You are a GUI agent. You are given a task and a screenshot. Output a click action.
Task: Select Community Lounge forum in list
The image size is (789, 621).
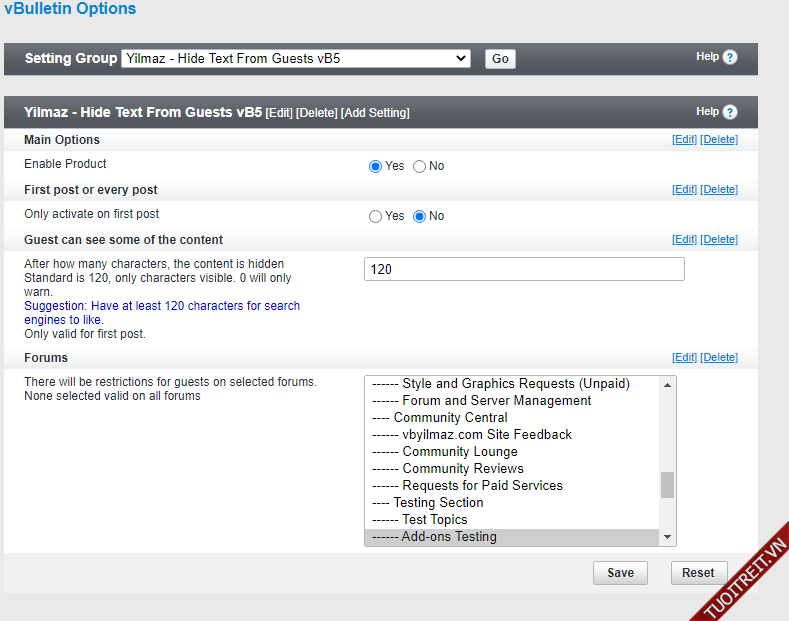pyautogui.click(x=460, y=452)
